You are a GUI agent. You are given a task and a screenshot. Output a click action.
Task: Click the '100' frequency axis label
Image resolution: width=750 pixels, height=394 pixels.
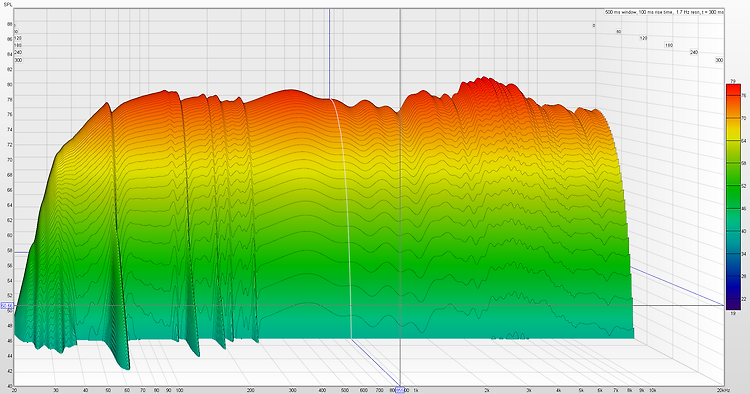pyautogui.click(x=179, y=390)
